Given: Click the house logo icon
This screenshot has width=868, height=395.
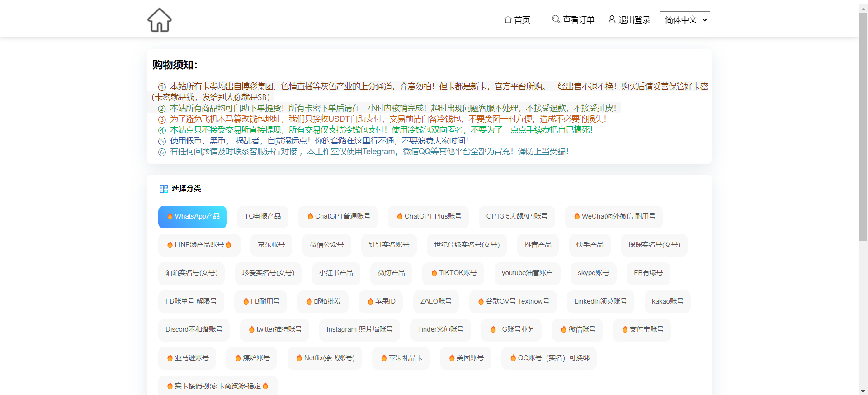Looking at the screenshot, I should point(160,20).
